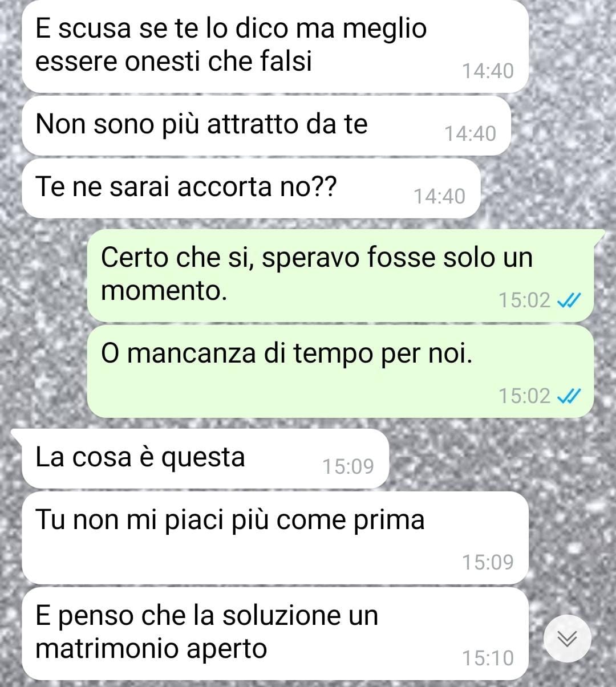616x687 pixels.
Task: Tap read checkmarks on 'O mancanza di tempo' message
Action: (569, 396)
